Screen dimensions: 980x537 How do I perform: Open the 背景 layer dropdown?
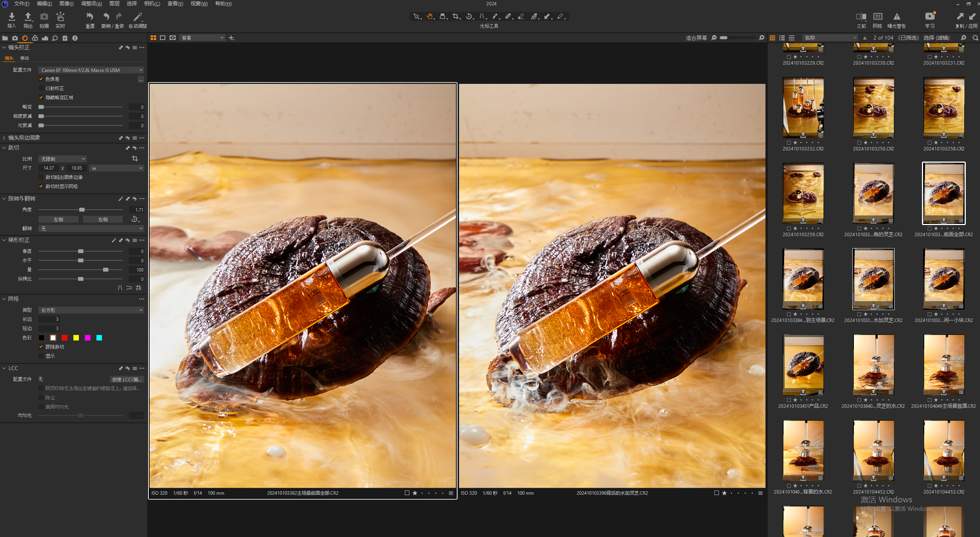[202, 38]
